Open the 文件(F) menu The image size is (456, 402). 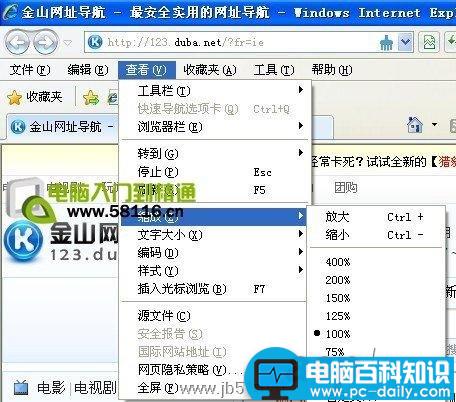click(30, 70)
